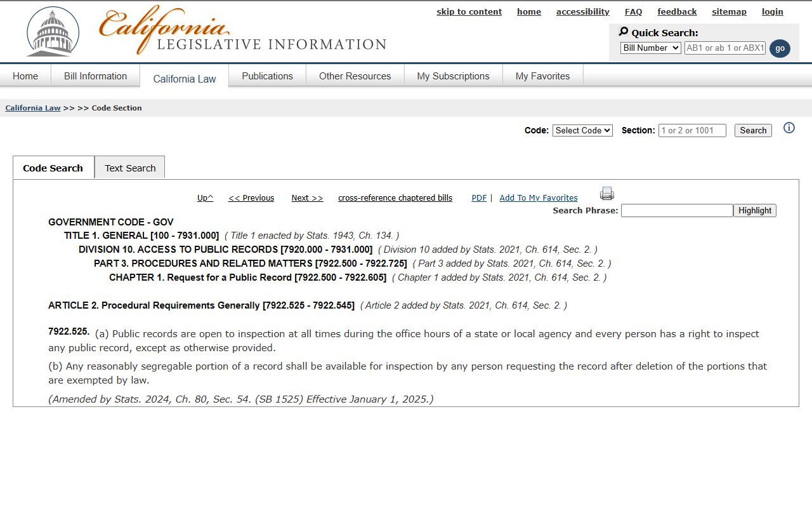Click the Search button next to Section

(x=753, y=130)
